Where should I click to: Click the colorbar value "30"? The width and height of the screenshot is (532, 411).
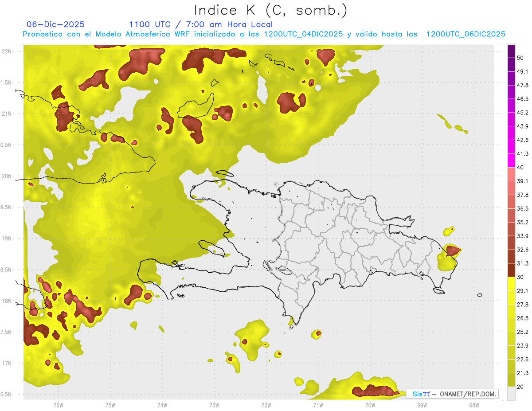pos(521,277)
